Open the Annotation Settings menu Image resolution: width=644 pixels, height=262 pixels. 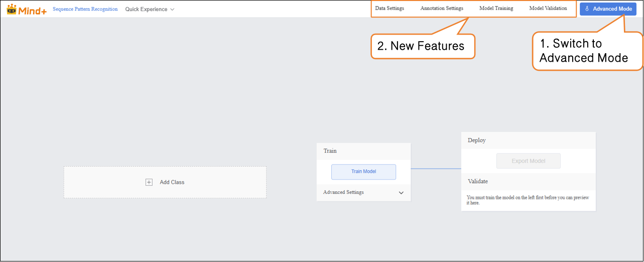point(442,9)
